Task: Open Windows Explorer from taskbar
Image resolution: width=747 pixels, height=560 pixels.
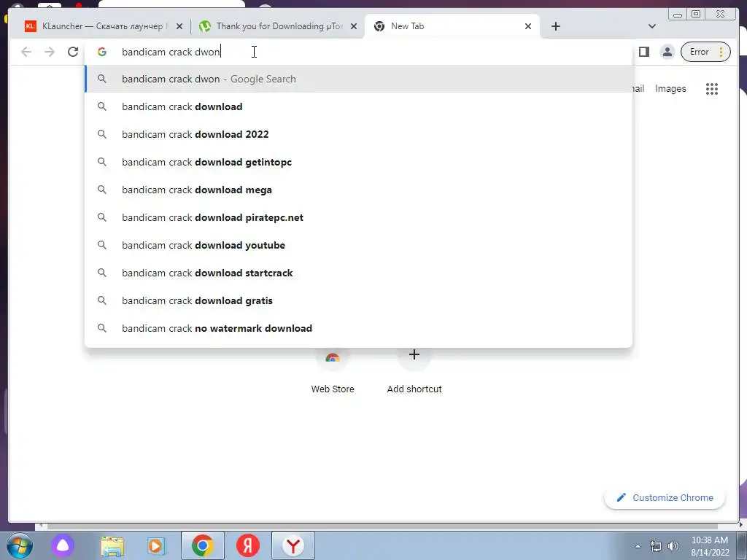Action: pos(112,545)
